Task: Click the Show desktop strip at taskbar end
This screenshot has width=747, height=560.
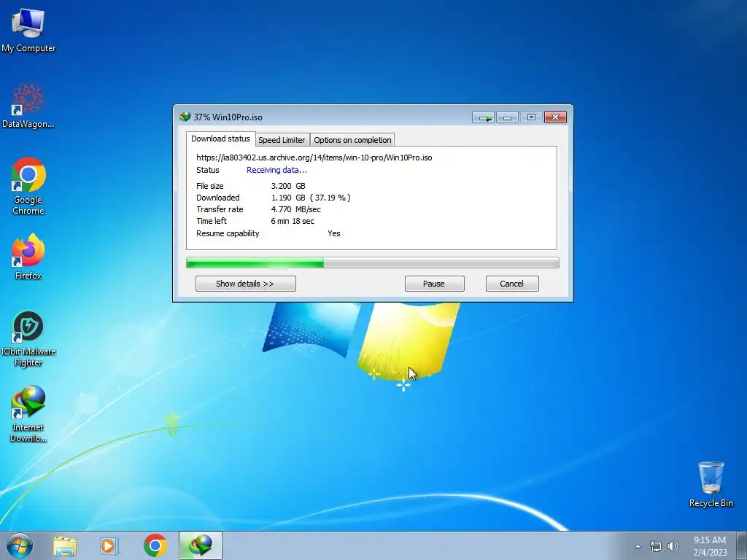Action: [x=742, y=545]
